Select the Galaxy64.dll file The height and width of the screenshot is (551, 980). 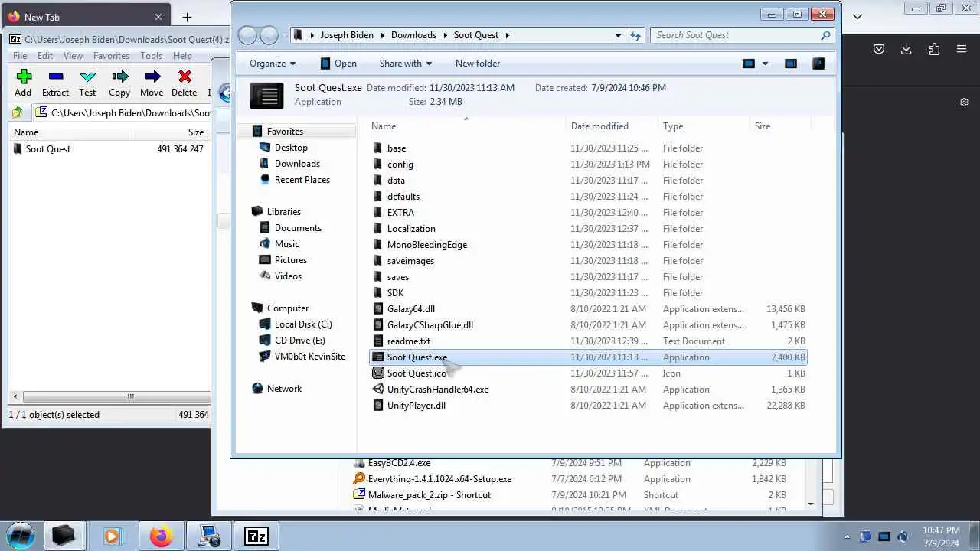[411, 309]
